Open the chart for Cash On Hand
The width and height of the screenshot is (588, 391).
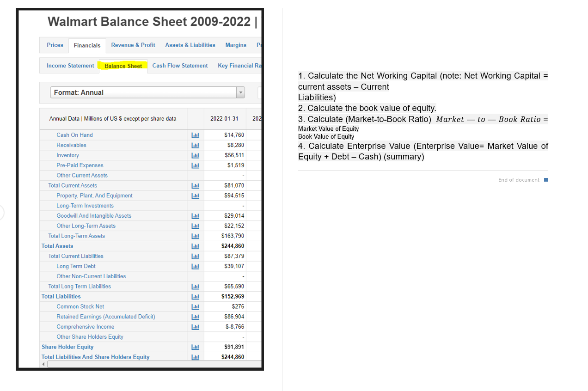[x=195, y=135]
